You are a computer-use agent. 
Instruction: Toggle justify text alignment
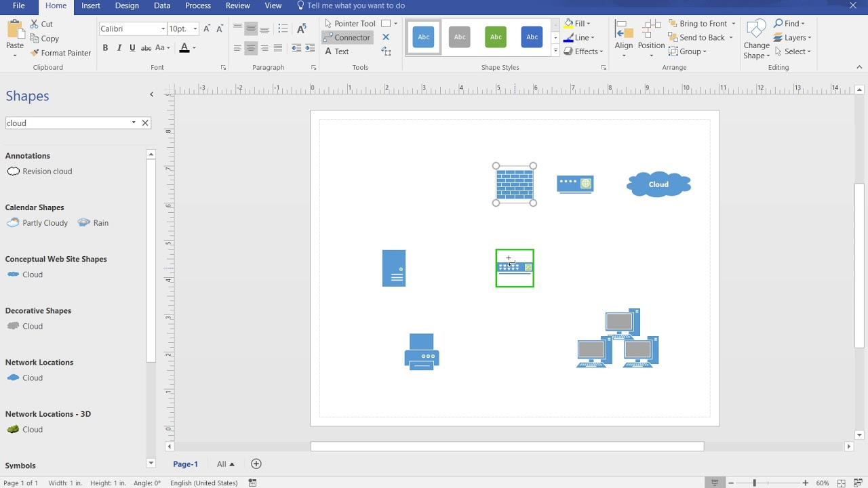click(278, 48)
